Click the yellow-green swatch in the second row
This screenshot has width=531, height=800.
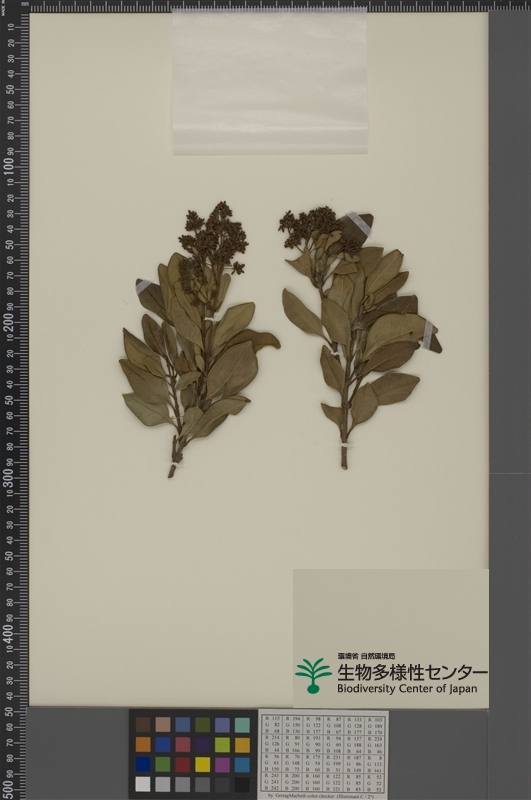click(x=222, y=745)
